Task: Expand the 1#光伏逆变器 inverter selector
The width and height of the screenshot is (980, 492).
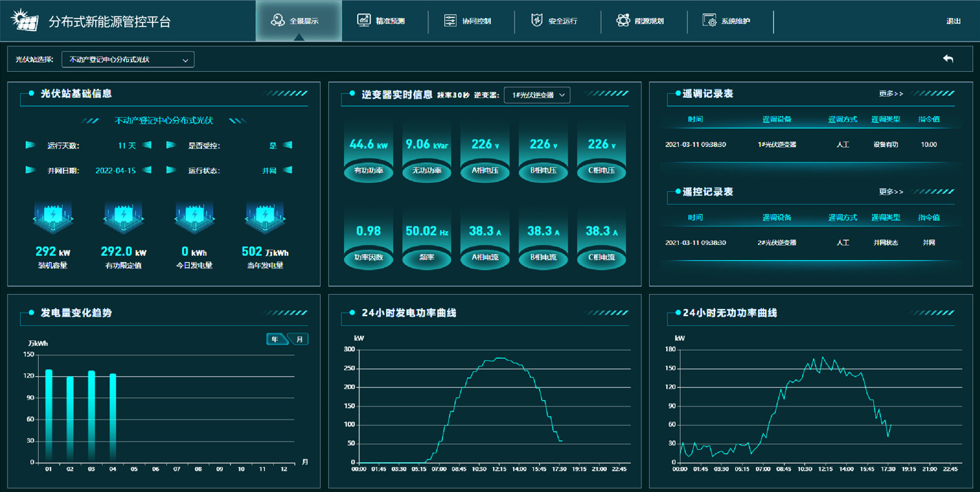Action: click(x=537, y=95)
